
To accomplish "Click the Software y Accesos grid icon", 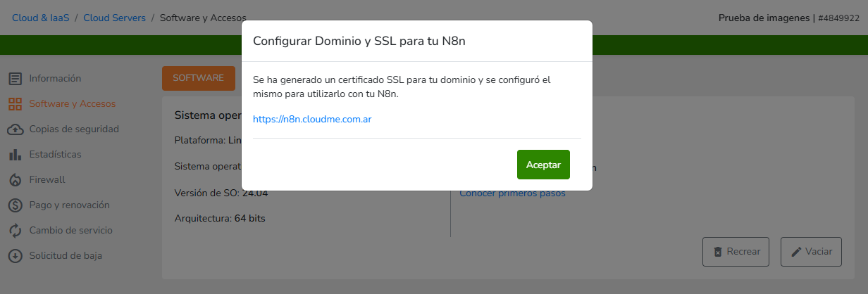I will [x=15, y=104].
